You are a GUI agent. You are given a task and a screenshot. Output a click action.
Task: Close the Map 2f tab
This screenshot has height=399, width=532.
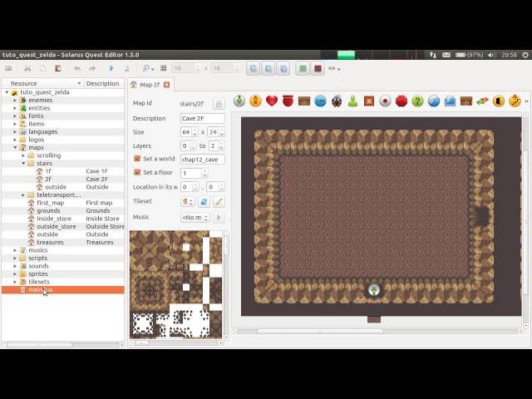(x=166, y=85)
